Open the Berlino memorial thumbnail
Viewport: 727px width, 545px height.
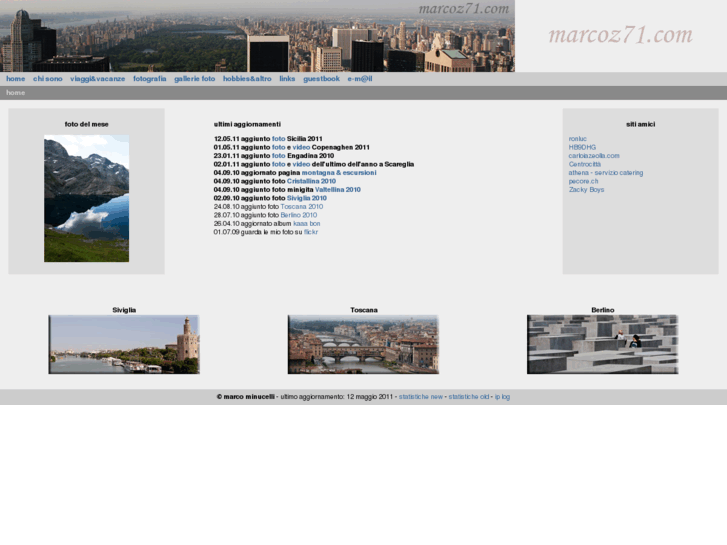[x=603, y=344]
